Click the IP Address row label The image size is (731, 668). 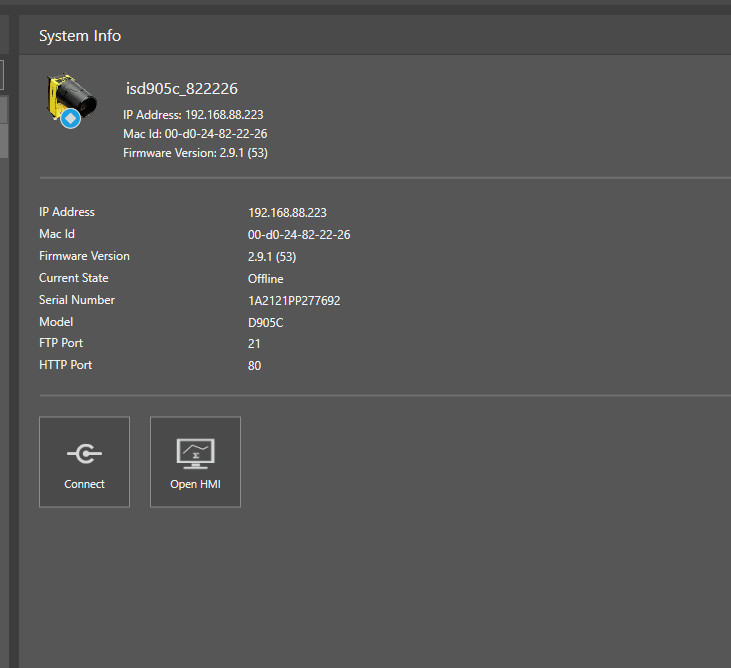point(67,212)
